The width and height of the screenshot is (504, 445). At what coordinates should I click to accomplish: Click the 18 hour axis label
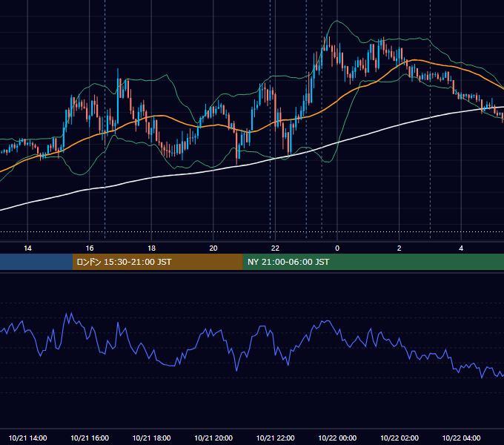point(151,248)
